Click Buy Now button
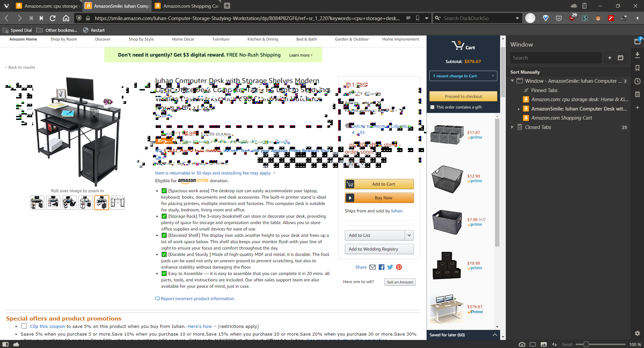The width and height of the screenshot is (644, 348). tap(379, 198)
